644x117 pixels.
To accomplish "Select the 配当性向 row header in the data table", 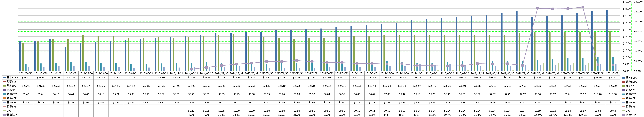I will coord(10,115).
